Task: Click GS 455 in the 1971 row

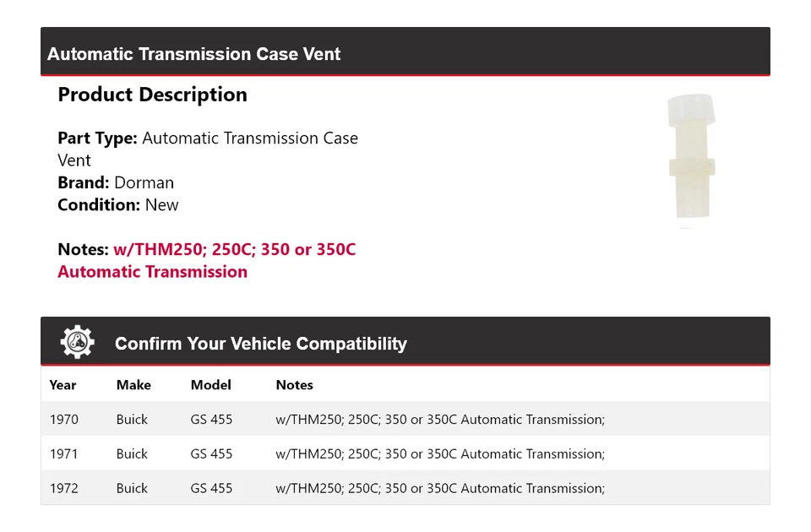Action: [x=211, y=454]
